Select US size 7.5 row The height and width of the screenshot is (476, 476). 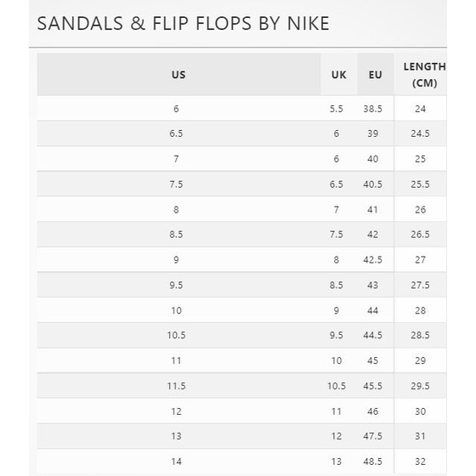tap(241, 184)
